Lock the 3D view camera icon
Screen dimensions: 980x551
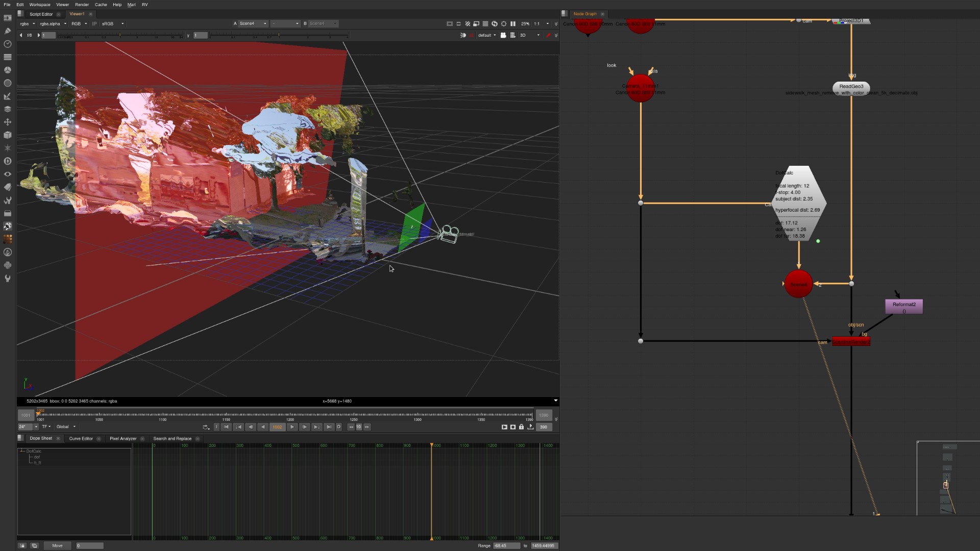(503, 35)
